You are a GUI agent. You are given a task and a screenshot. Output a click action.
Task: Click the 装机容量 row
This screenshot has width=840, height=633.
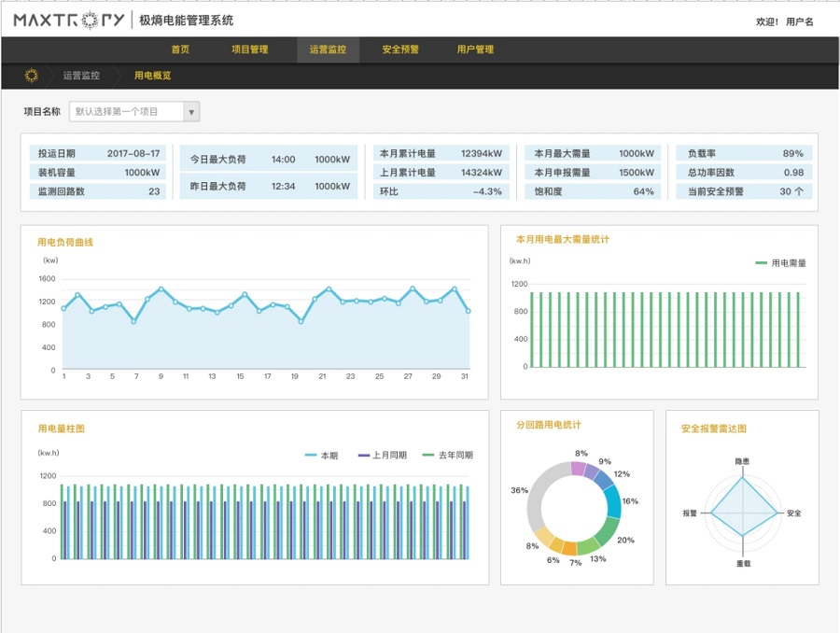98,173
